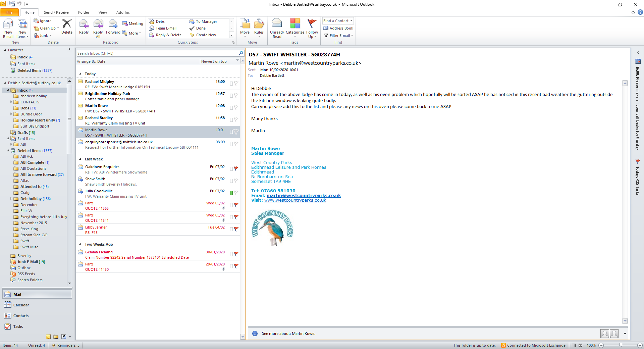Create a Meeting reply

(x=133, y=23)
